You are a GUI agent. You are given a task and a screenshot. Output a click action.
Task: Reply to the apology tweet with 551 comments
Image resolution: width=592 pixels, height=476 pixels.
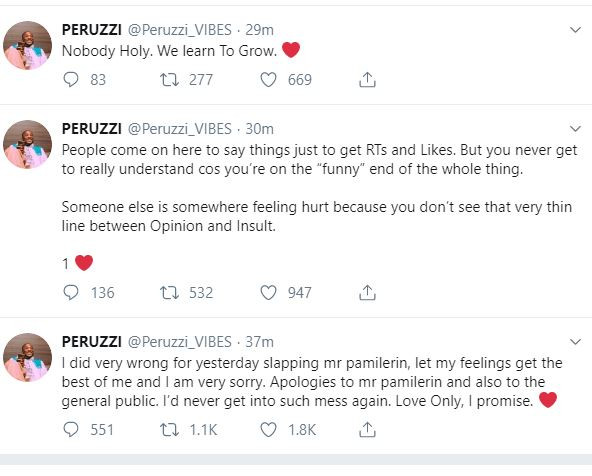point(71,430)
